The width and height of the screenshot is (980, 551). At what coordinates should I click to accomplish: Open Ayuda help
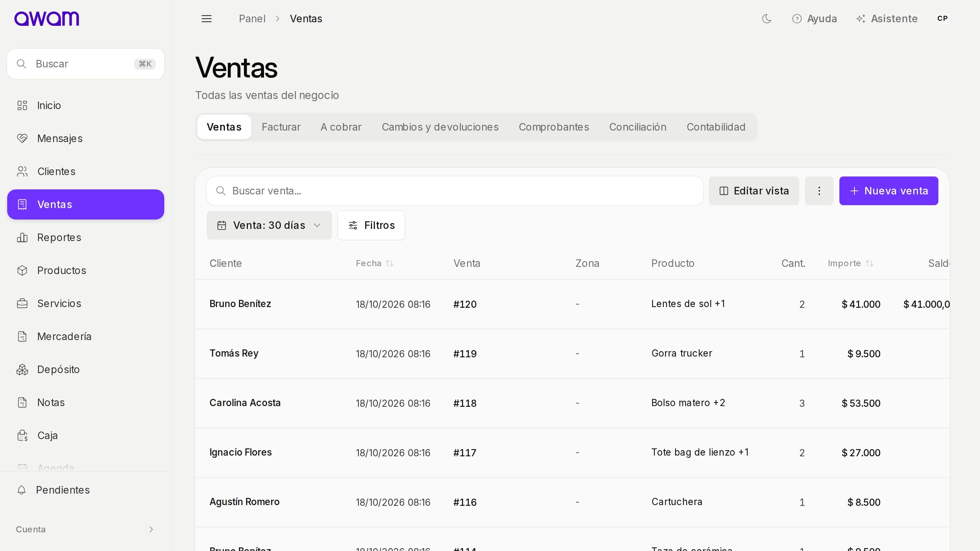[x=815, y=19]
